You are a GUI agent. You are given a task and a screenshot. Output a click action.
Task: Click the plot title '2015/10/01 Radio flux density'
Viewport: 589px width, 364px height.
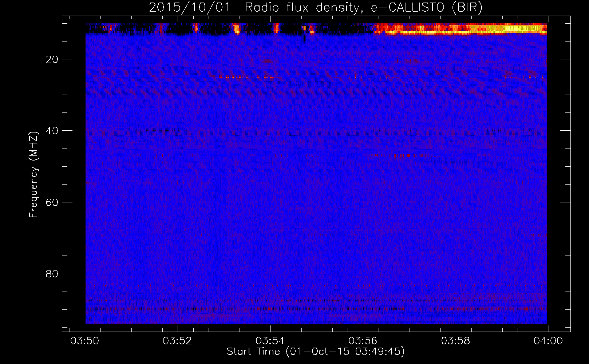tap(254, 8)
